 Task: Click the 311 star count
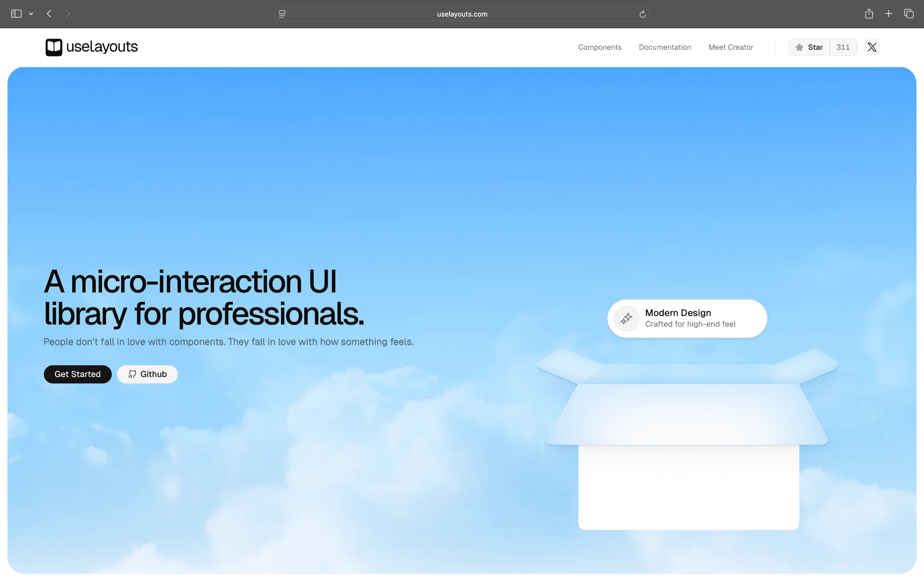point(843,47)
